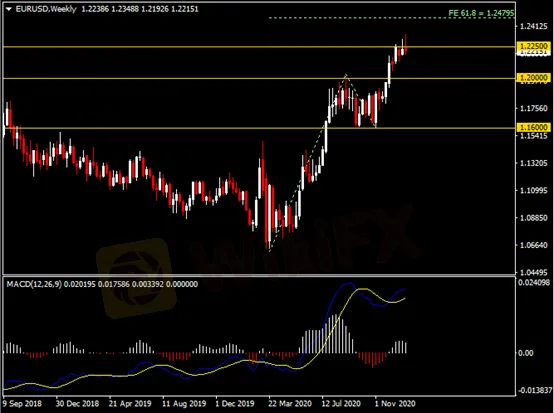Click the 0.024098 MACD scale value

click(534, 282)
